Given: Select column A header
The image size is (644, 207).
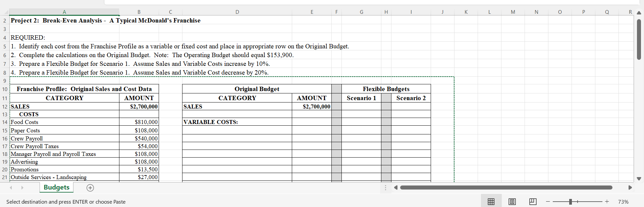Looking at the screenshot, I should (x=64, y=12).
